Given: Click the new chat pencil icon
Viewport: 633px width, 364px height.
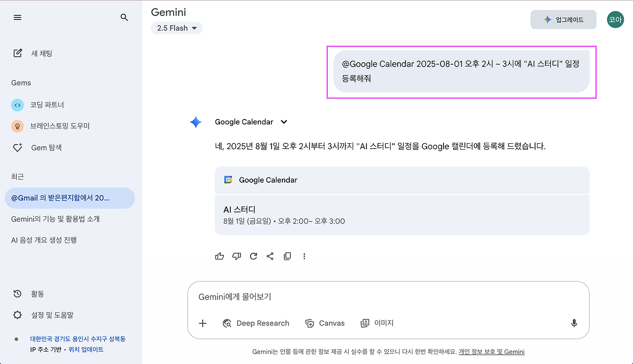Looking at the screenshot, I should pos(18,53).
